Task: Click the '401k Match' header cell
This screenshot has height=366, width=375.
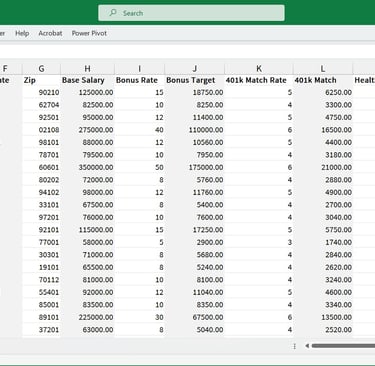Action: 323,80
